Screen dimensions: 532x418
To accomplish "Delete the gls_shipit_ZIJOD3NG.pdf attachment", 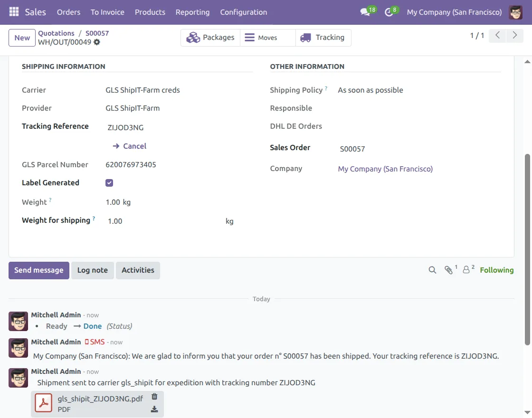I will point(154,397).
